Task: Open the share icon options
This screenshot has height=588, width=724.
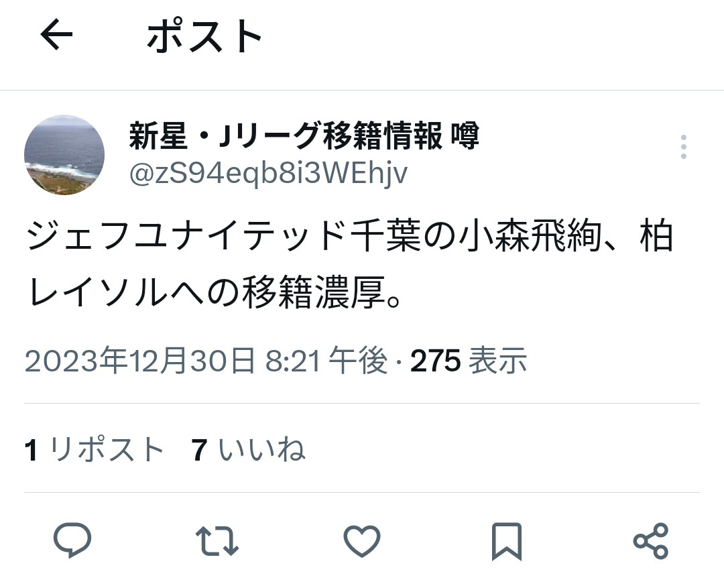Action: pyautogui.click(x=651, y=540)
